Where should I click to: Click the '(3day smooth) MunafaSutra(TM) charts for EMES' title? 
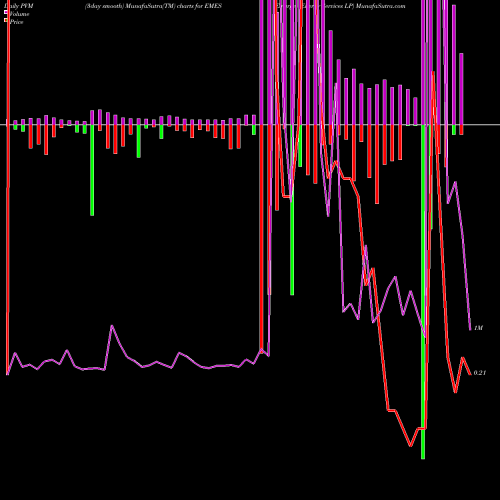153,6
